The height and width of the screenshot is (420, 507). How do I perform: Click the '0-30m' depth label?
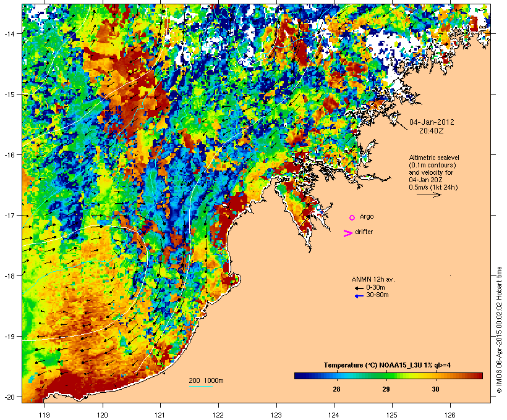click(x=375, y=288)
